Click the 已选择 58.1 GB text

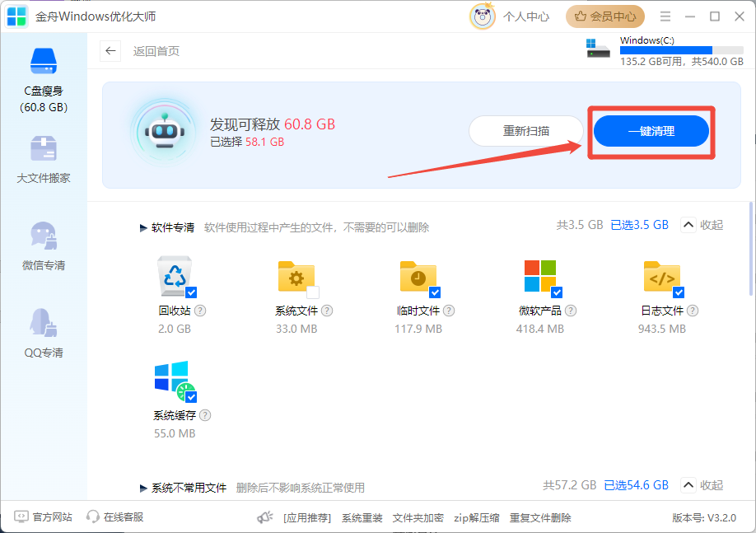(247, 142)
